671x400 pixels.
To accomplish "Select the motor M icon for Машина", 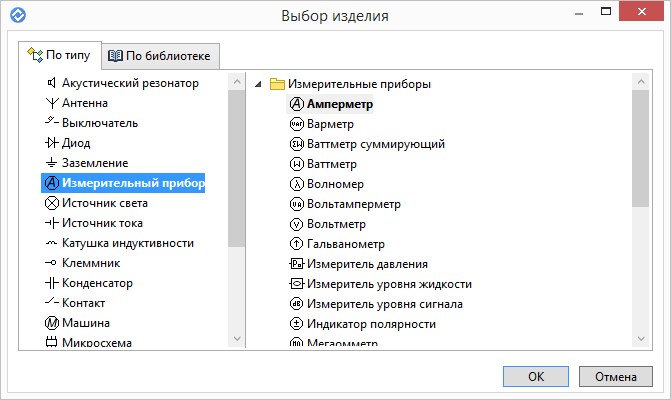I will pos(51,323).
